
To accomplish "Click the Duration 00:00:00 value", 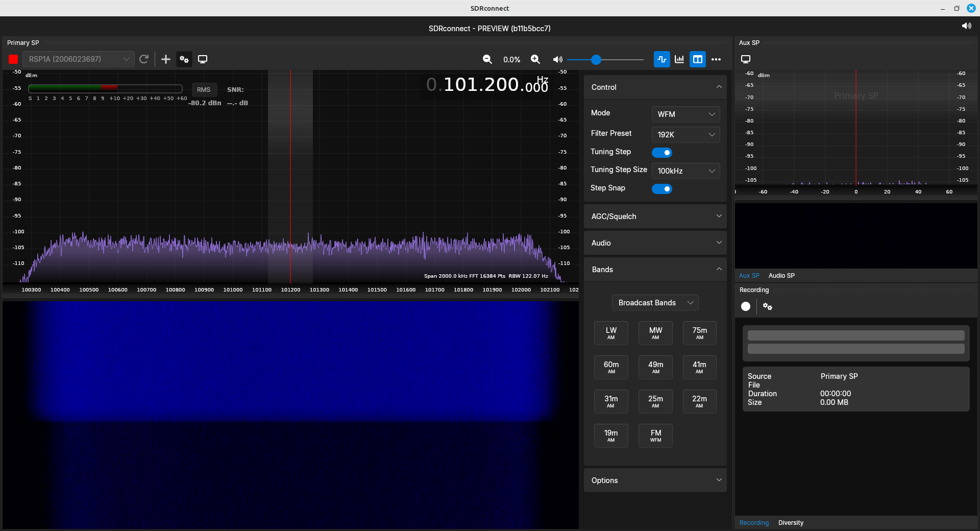I will coord(836,394).
